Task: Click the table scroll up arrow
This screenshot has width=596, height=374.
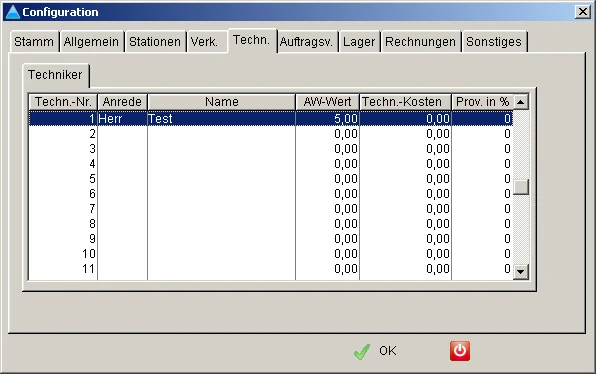Action: point(521,102)
